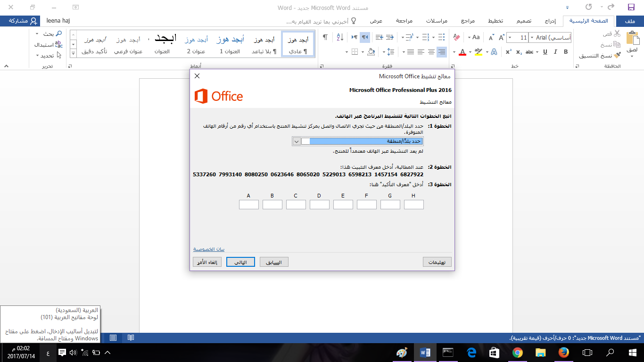Open the font size 11 dropdown
This screenshot has width=644, height=362.
pyautogui.click(x=511, y=37)
